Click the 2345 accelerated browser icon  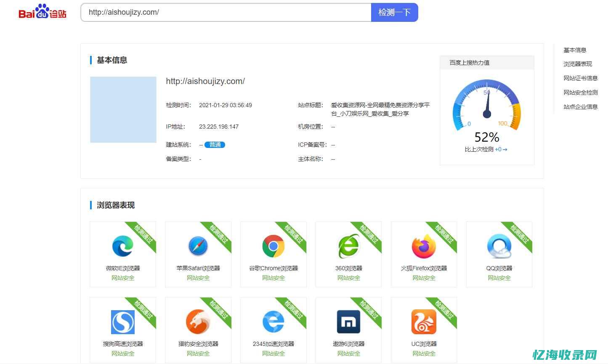pos(273,322)
